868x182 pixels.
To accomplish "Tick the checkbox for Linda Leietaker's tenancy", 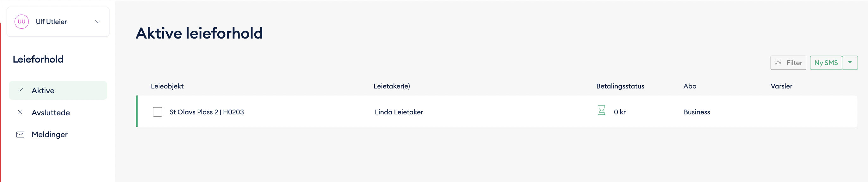I will (x=157, y=112).
